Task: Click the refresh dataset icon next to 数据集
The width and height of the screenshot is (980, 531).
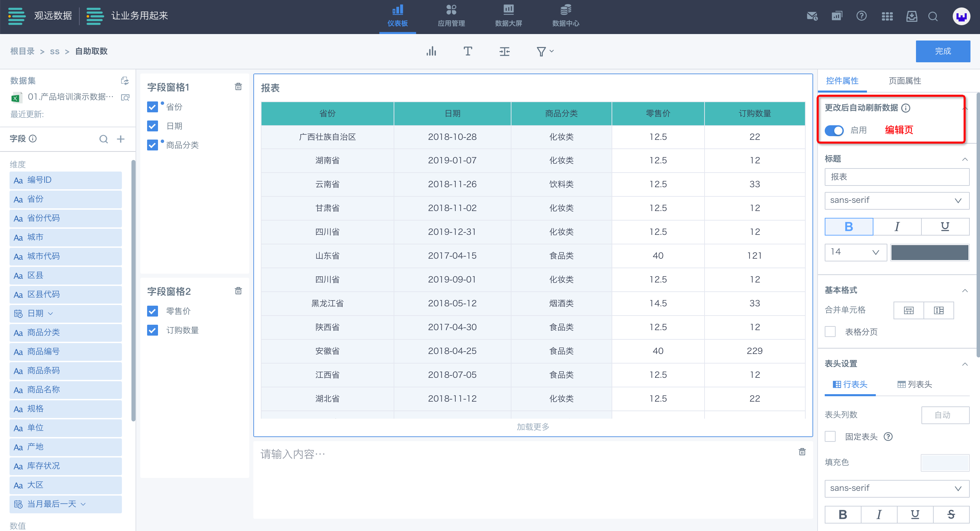Action: click(124, 81)
